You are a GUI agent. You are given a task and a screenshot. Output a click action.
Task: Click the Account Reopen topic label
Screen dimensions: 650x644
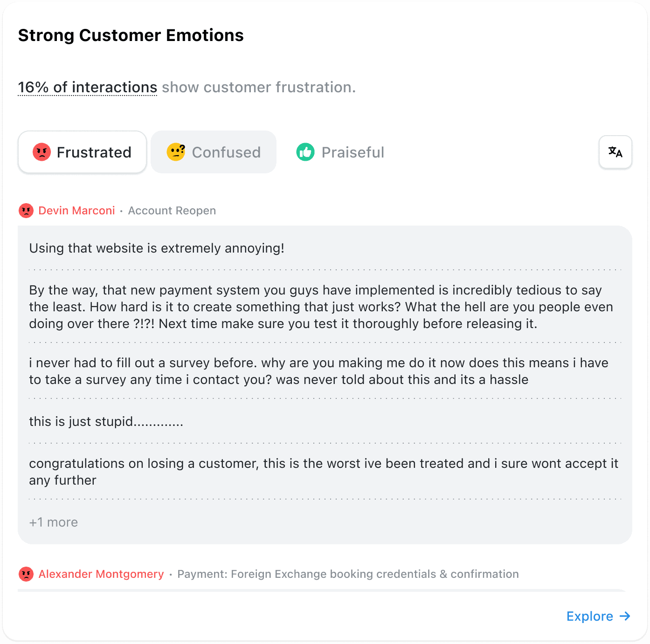172,211
